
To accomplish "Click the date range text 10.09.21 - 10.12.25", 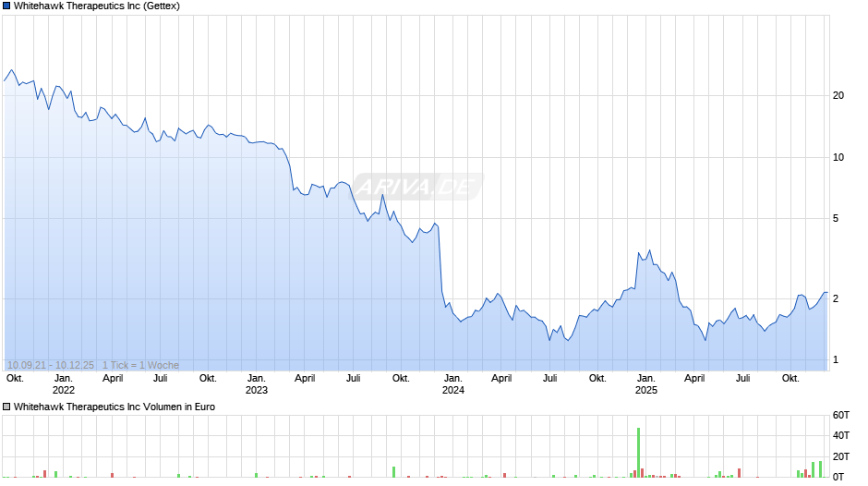I will pyautogui.click(x=51, y=365).
